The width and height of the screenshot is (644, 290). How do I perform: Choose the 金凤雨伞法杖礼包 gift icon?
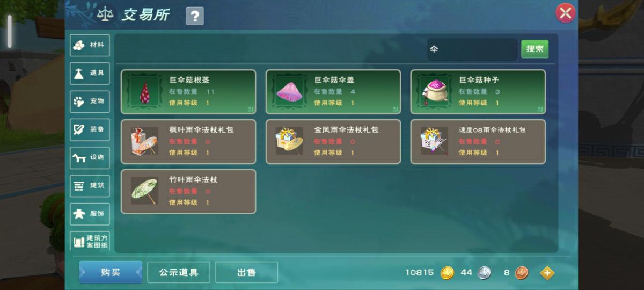(x=289, y=141)
